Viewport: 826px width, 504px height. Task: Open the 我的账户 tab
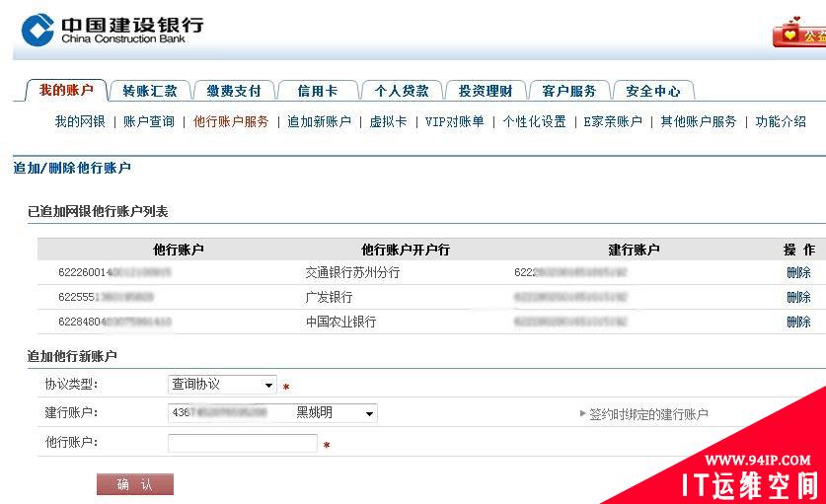tap(66, 90)
